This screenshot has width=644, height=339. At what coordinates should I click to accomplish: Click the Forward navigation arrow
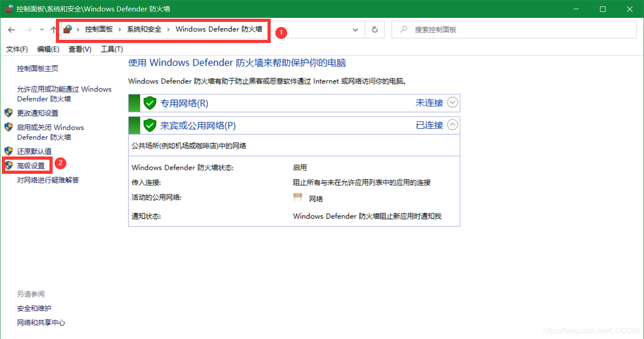(x=28, y=30)
